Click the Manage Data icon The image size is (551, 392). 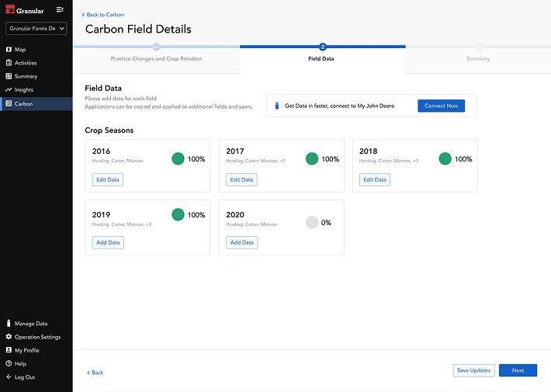9,323
